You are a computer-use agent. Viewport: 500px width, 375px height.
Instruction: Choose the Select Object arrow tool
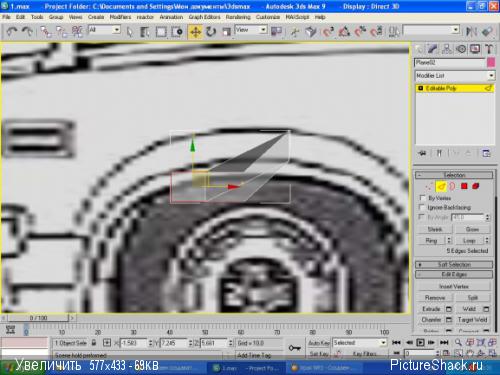pyautogui.click(x=130, y=32)
